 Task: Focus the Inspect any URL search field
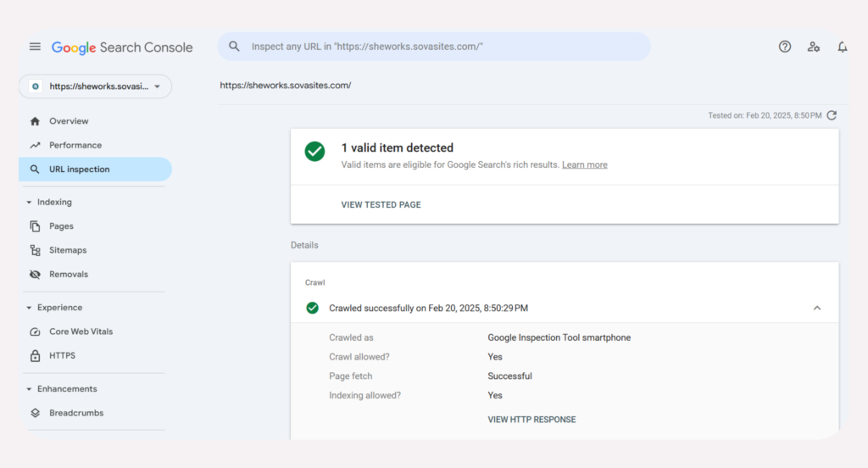pyautogui.click(x=434, y=47)
